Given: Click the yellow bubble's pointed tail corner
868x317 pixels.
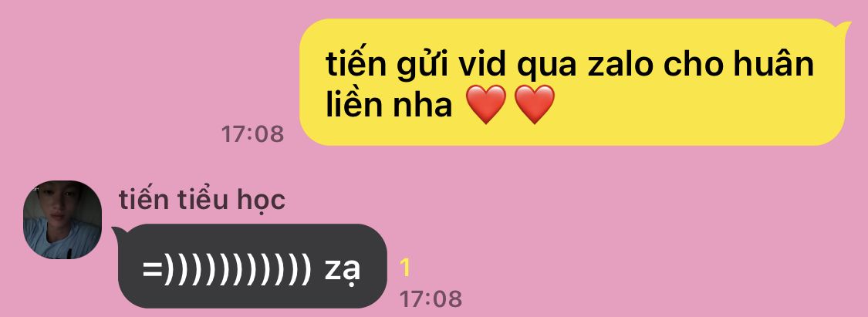Looking at the screenshot, I should [844, 26].
